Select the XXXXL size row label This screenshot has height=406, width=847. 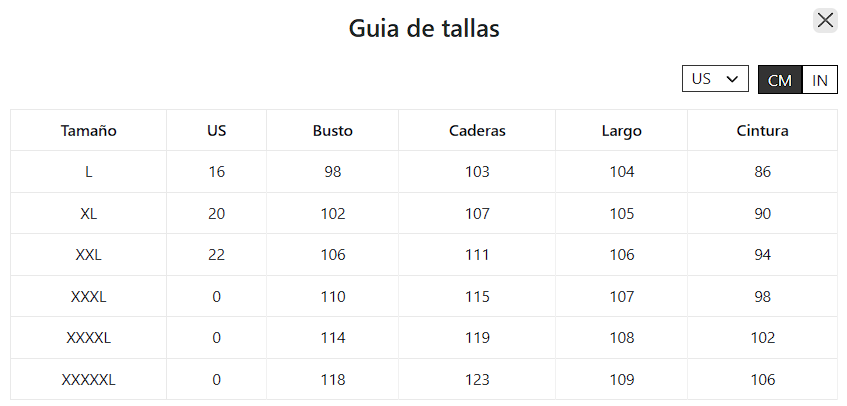click(x=89, y=338)
